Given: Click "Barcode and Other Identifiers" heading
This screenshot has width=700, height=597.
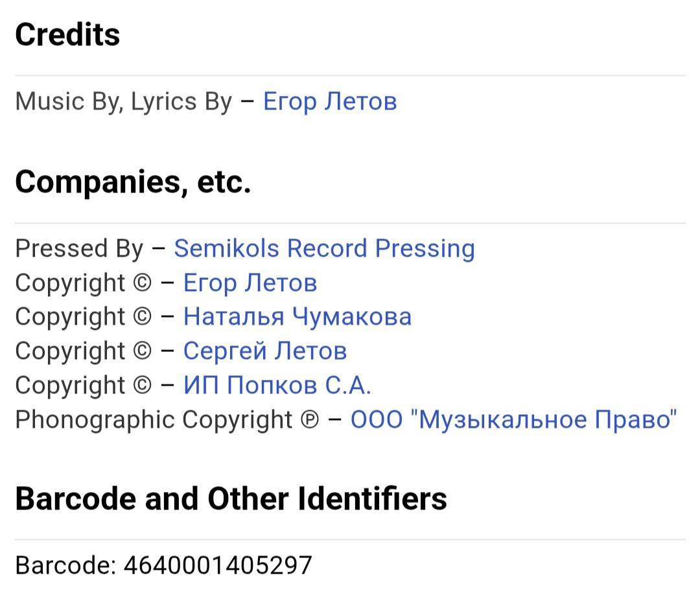Looking at the screenshot, I should click(x=231, y=498).
